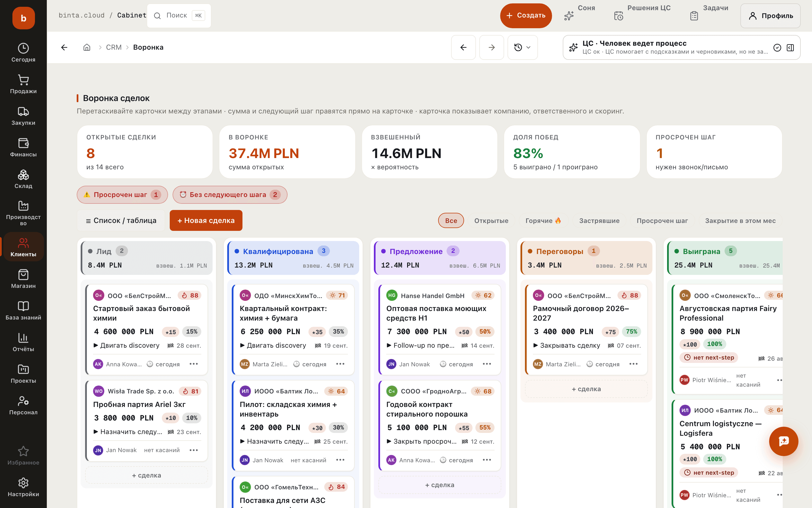Click the Предложение stage header
This screenshot has height=508, width=812.
click(440, 258)
